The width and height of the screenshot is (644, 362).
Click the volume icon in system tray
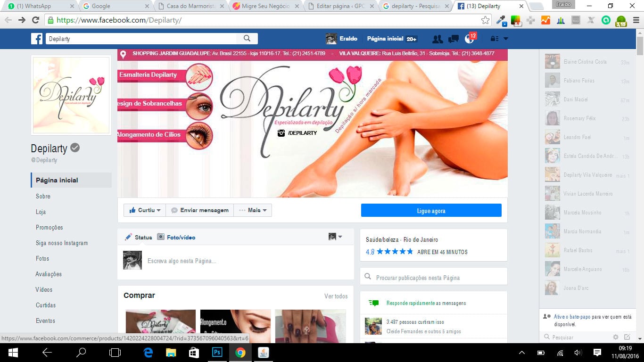point(578,353)
